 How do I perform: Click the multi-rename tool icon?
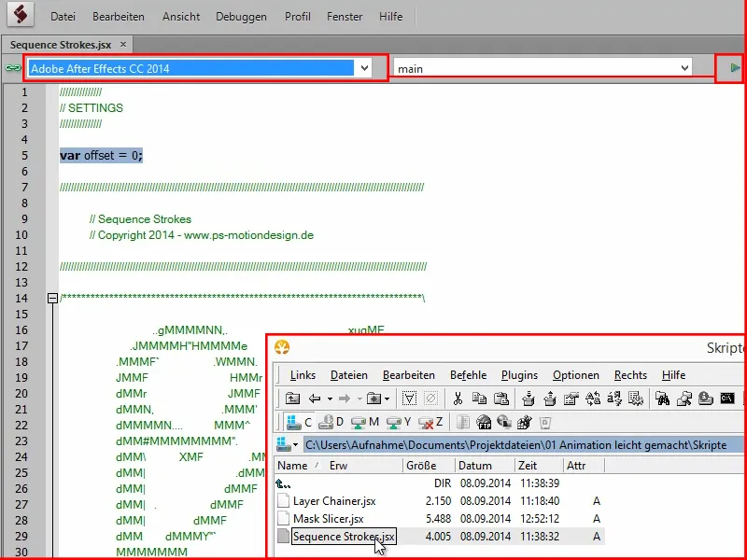614,399
